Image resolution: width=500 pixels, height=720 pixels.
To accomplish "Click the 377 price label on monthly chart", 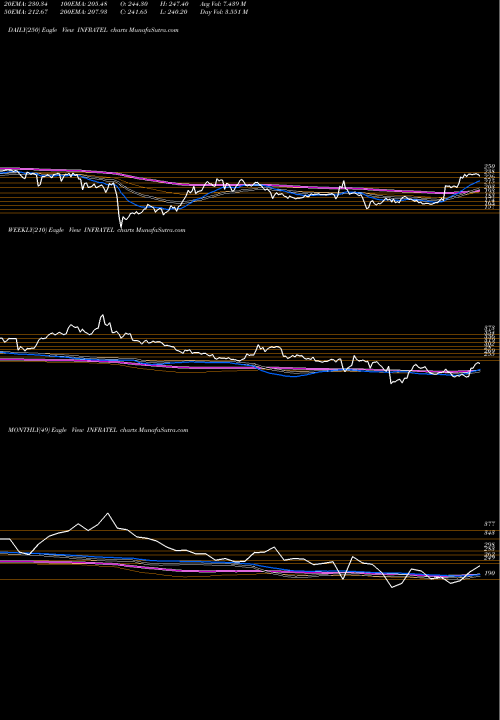I will click(489, 523).
